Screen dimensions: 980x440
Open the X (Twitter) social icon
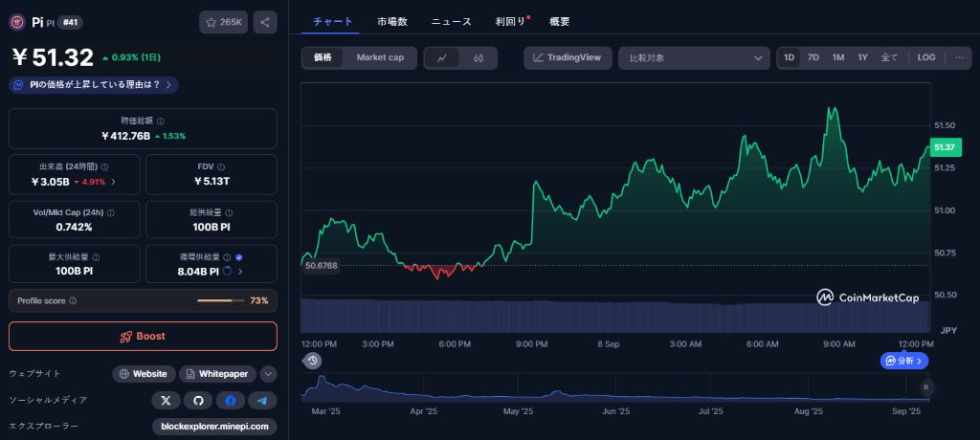166,400
